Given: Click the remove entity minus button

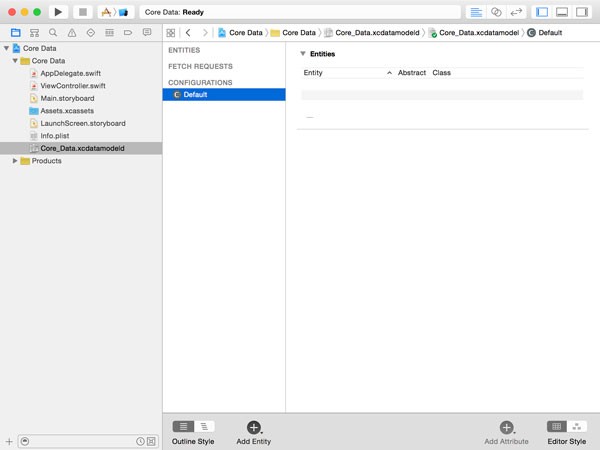Looking at the screenshot, I should 310,117.
